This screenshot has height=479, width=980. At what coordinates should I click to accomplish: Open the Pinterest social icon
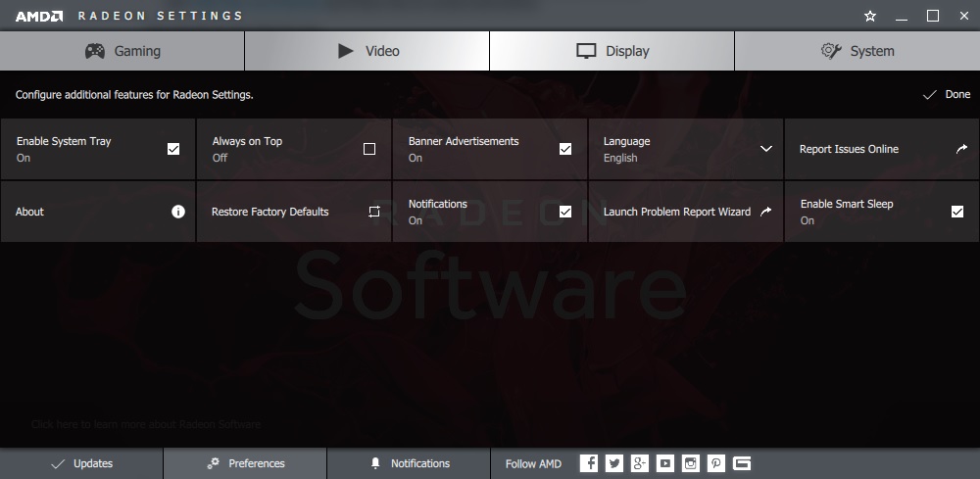point(716,463)
